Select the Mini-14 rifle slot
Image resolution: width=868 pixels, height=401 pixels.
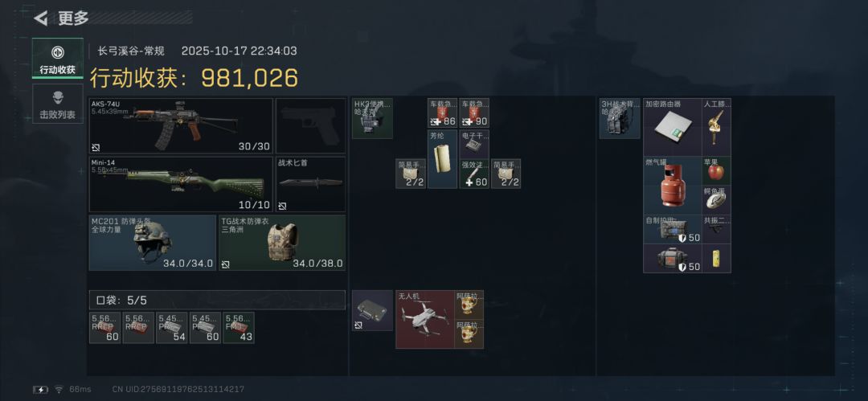(x=181, y=185)
